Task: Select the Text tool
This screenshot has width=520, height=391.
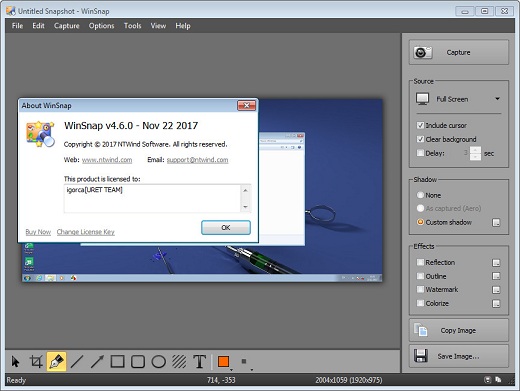Action: (x=200, y=362)
